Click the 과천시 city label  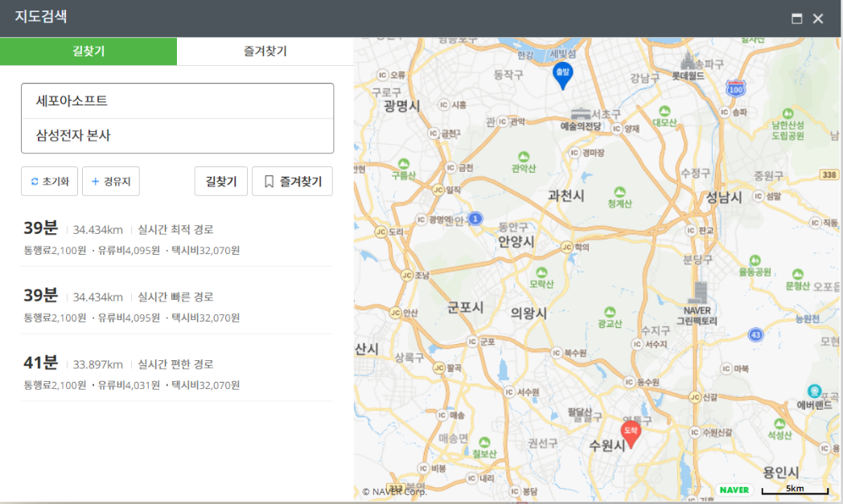click(566, 195)
